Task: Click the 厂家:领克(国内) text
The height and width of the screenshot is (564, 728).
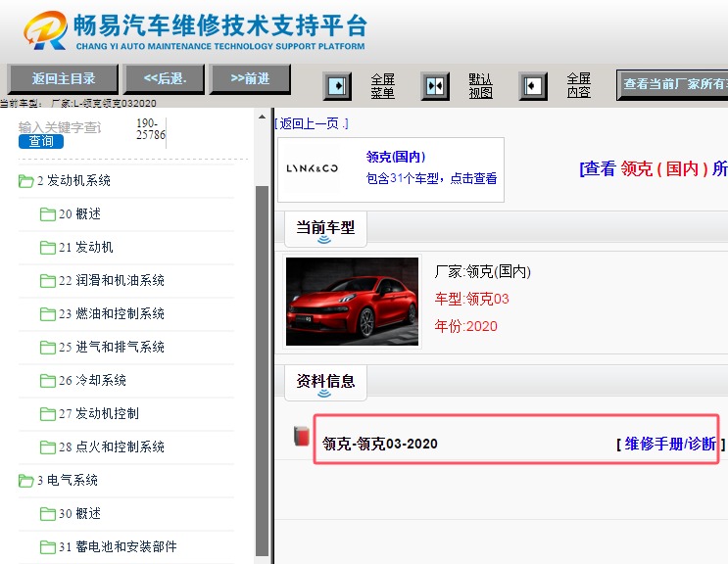Action: tap(482, 272)
